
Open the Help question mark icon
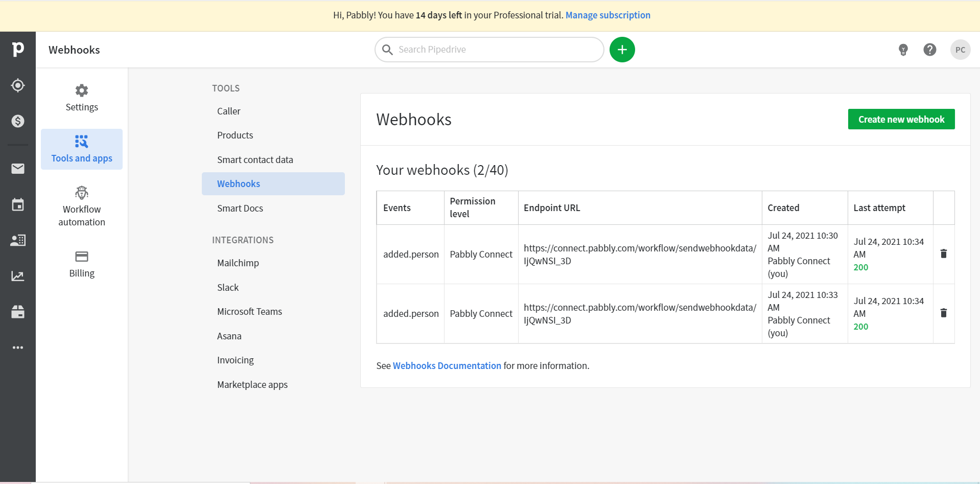tap(930, 50)
